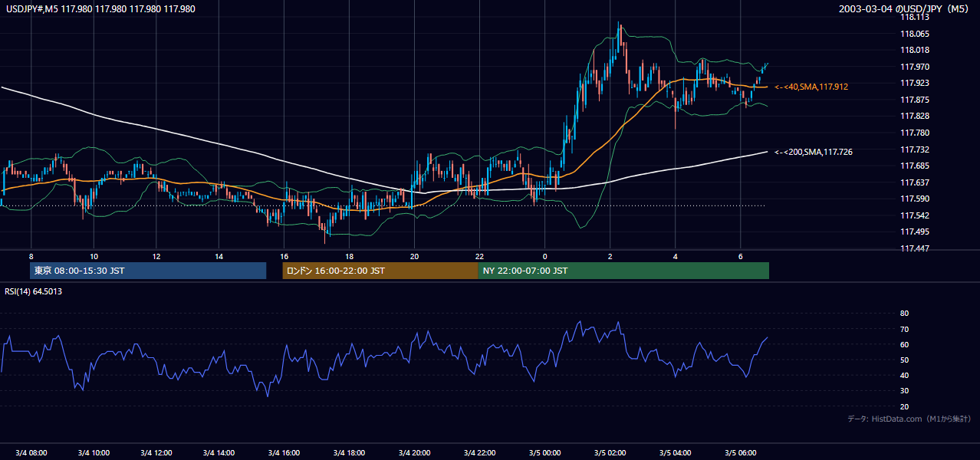Click price axis value 117.732
Screen dimensions: 980x460
coord(914,149)
